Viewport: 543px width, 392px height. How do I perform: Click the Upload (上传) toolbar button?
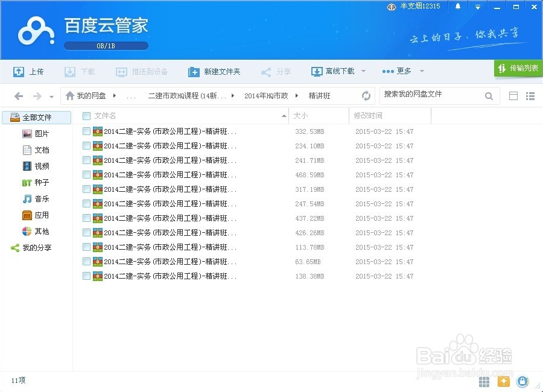point(28,72)
